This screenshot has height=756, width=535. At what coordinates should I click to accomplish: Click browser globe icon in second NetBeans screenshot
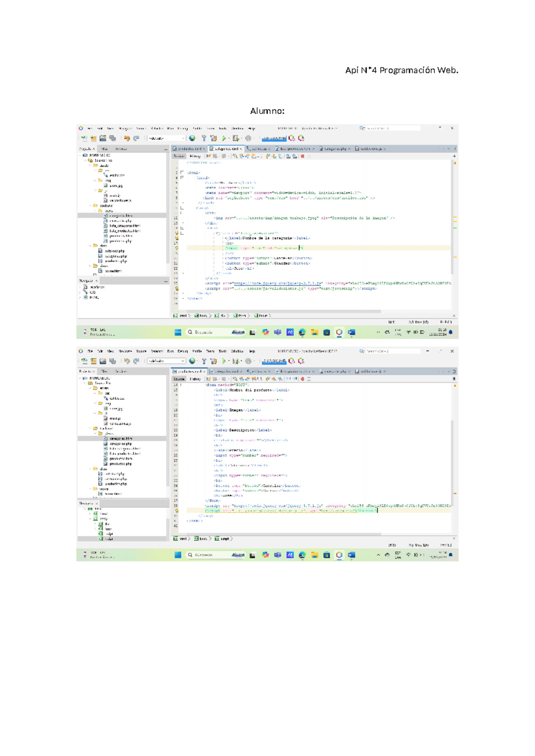pos(192,361)
